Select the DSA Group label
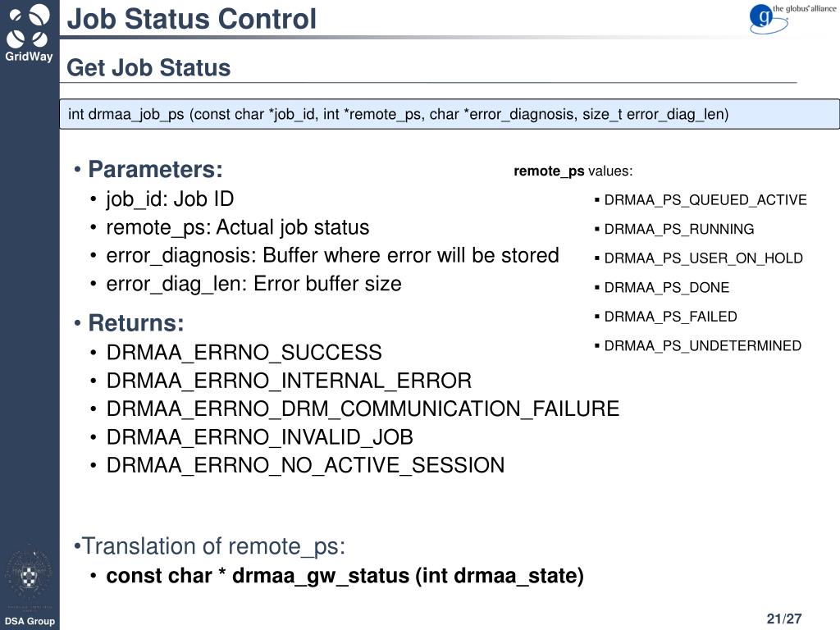The height and width of the screenshot is (630, 840). (x=30, y=621)
